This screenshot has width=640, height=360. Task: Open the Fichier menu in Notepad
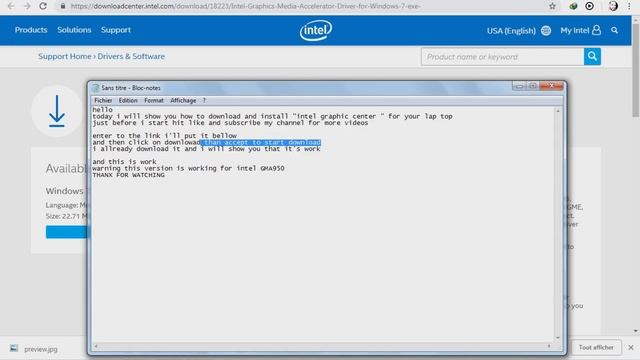click(x=103, y=100)
